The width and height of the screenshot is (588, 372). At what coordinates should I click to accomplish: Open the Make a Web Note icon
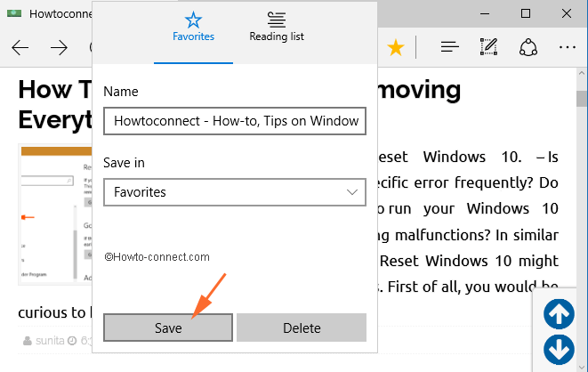[488, 46]
